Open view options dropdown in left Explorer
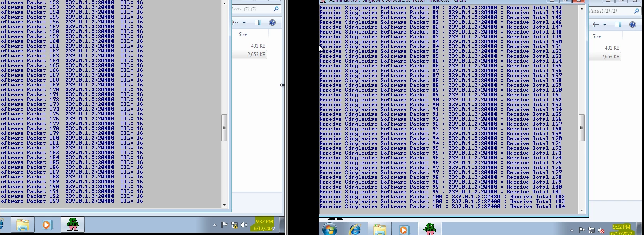This screenshot has width=644, height=237. 244,23
